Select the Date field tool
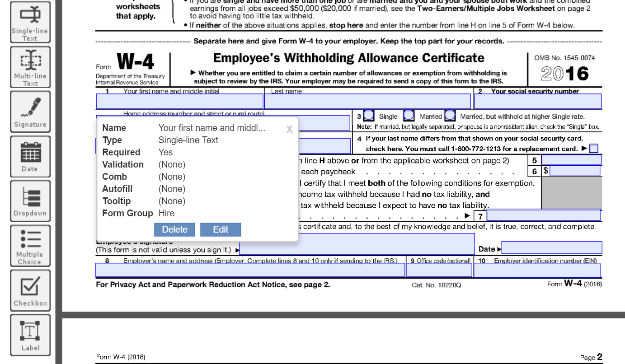The width and height of the screenshot is (625, 364). (30, 156)
